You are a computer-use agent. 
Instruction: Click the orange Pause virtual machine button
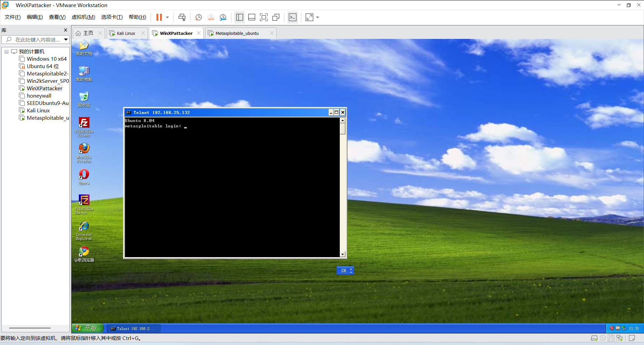[159, 17]
